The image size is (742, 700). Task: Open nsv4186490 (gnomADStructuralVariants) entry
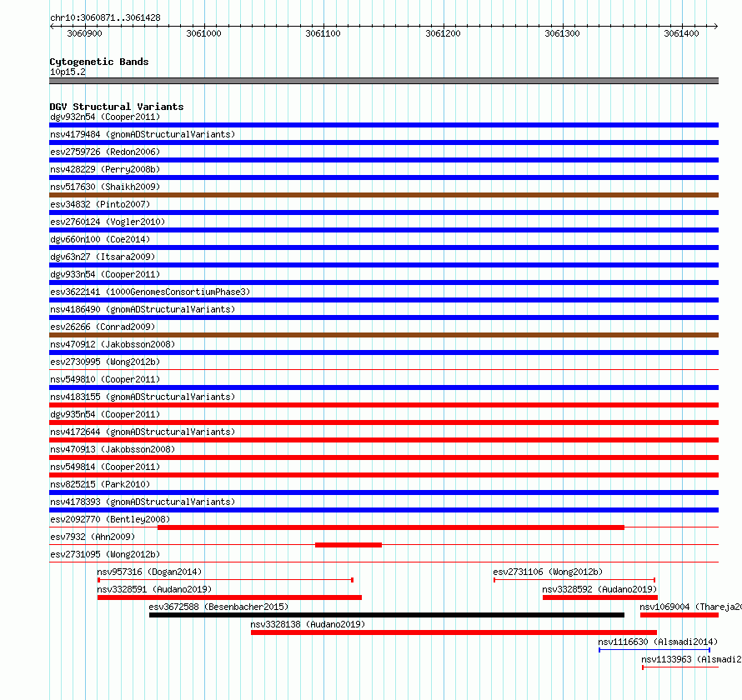click(143, 309)
